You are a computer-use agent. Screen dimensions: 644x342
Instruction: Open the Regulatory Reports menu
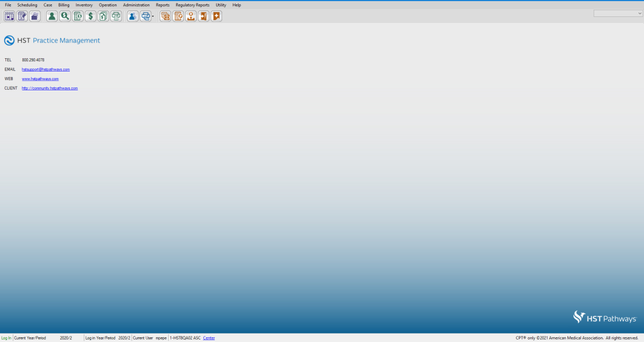pos(192,5)
